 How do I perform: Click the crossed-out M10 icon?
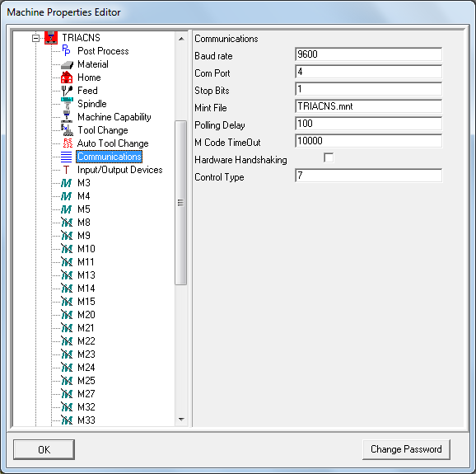[x=67, y=249]
